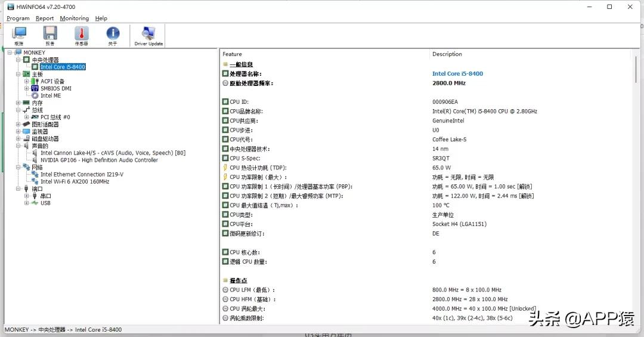
Task: Click the 操作点 section heading
Action: 238,280
